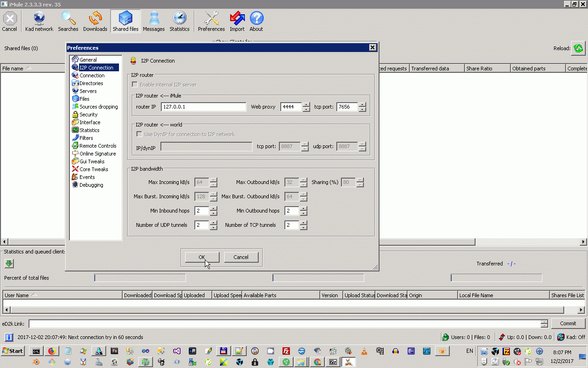Click the router IP input field

tap(204, 107)
